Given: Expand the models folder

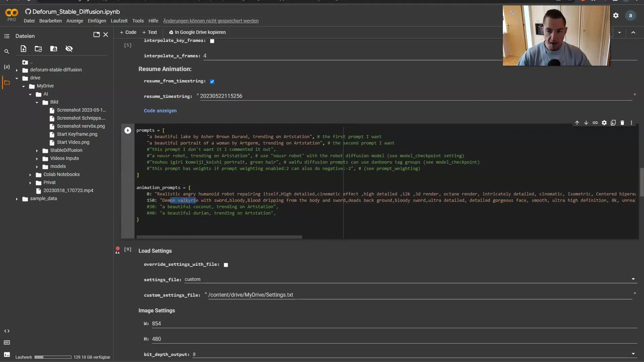Looking at the screenshot, I should [x=37, y=167].
